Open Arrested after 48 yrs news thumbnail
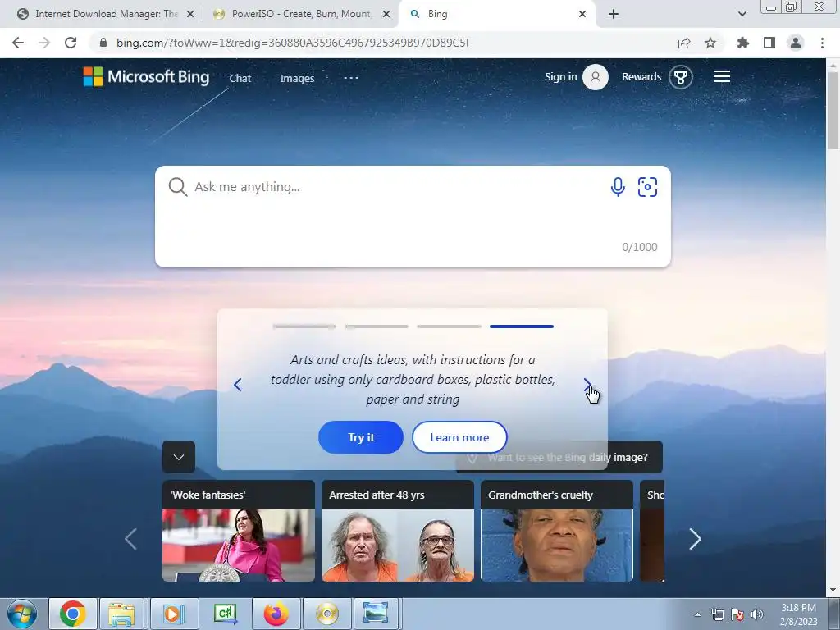Screen dimensions: 840x630 coord(398,546)
